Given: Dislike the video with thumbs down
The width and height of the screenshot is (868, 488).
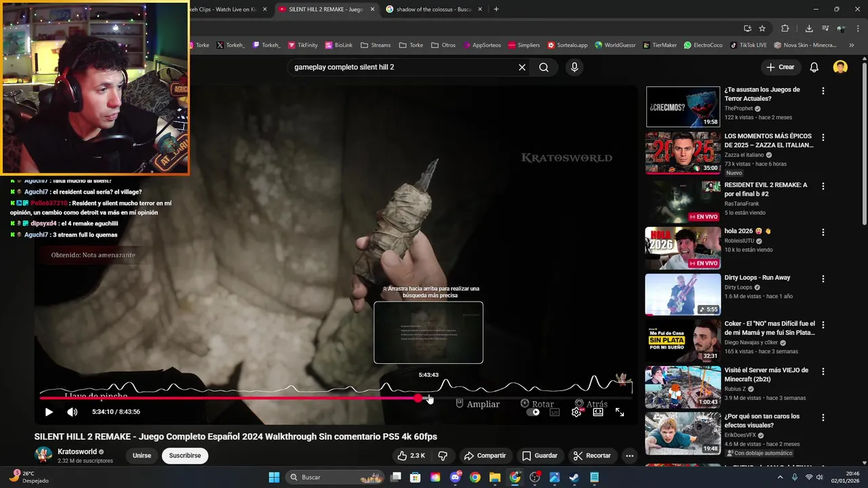Looking at the screenshot, I should click(x=443, y=455).
